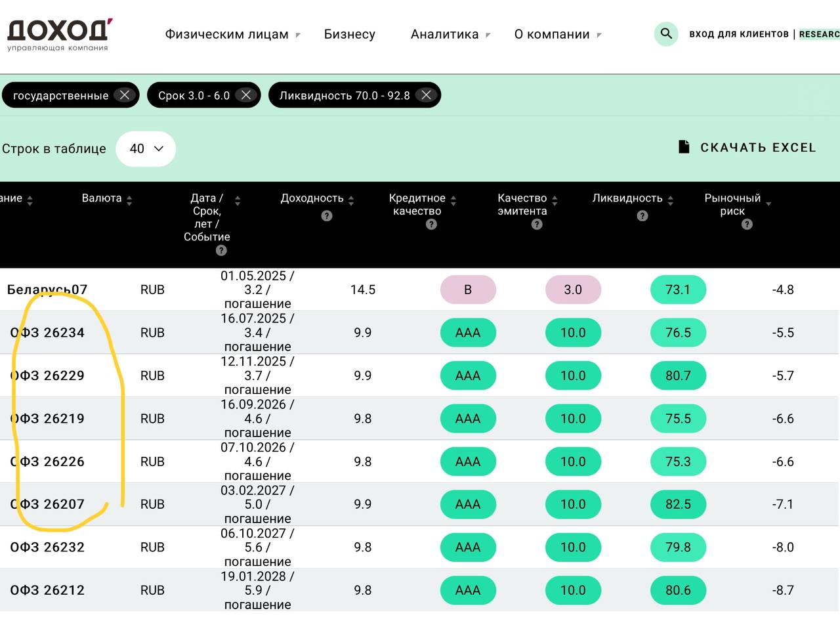Select ОФЗ 26226 bond name
Viewport: 840px width, 621px height.
tap(47, 461)
